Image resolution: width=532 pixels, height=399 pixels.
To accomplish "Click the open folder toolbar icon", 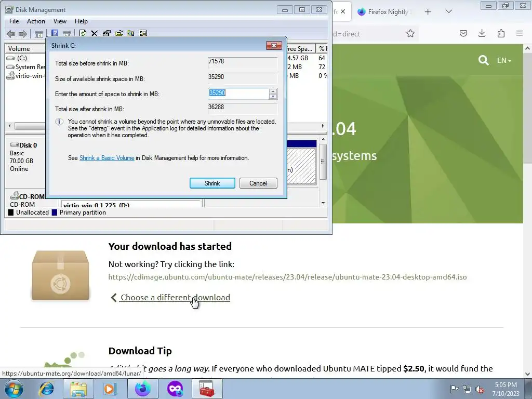I will [x=119, y=33].
